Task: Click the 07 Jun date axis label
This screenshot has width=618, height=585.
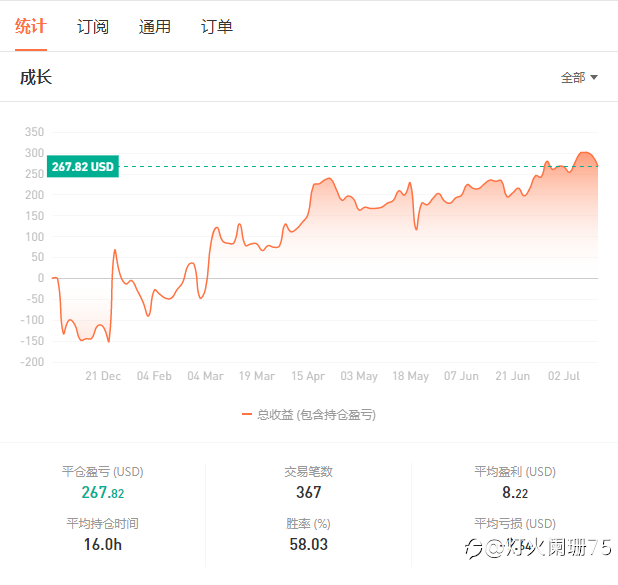Action: [462, 376]
